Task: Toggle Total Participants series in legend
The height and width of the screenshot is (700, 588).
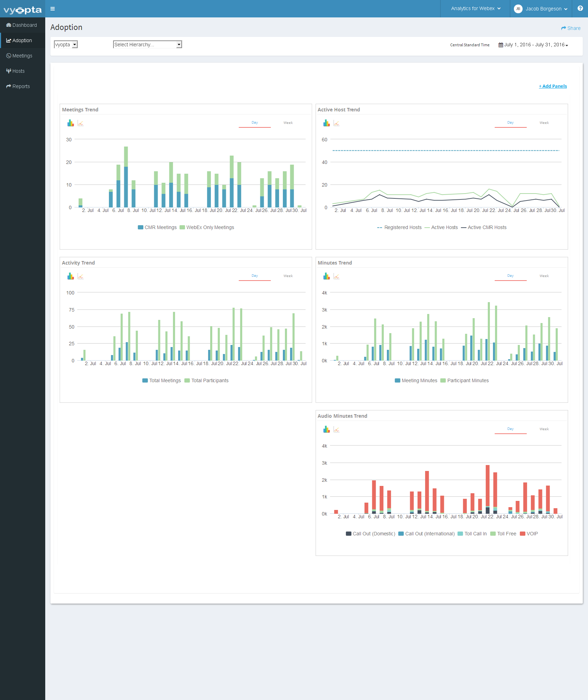Action: coord(206,380)
